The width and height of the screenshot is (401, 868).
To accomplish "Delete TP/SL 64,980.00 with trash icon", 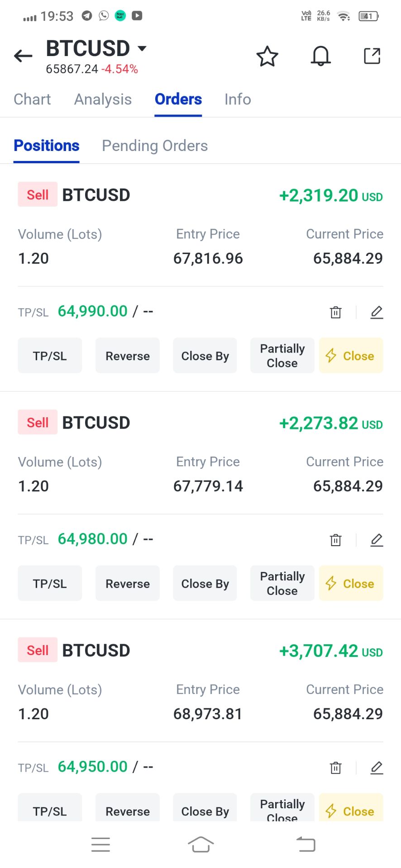I will (335, 540).
